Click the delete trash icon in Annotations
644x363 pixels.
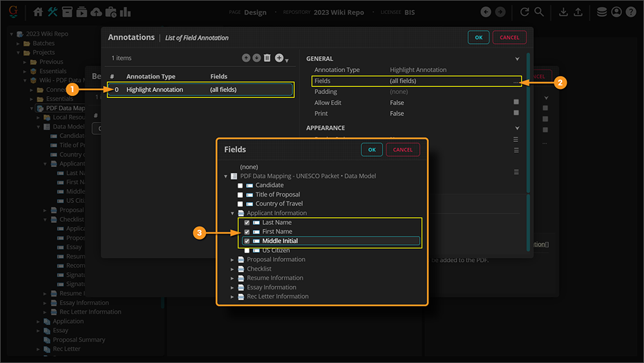coord(267,58)
